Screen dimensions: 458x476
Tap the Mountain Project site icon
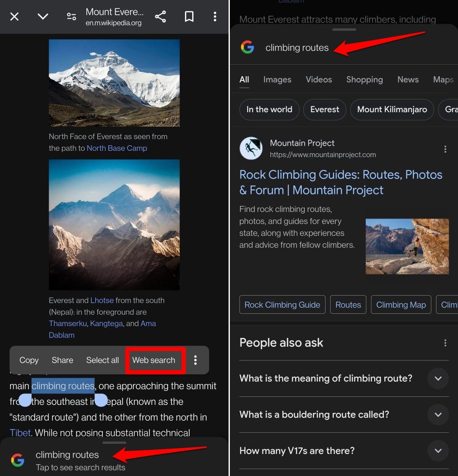(x=251, y=149)
